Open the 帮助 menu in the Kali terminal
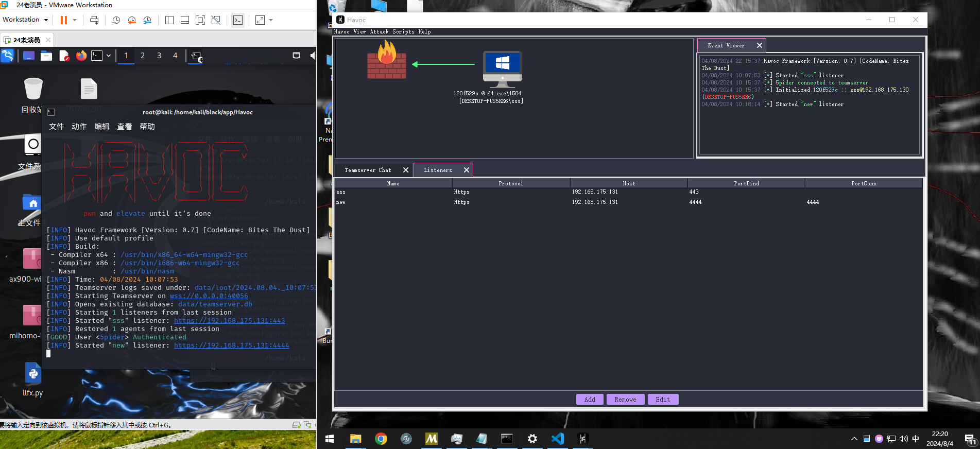 147,126
